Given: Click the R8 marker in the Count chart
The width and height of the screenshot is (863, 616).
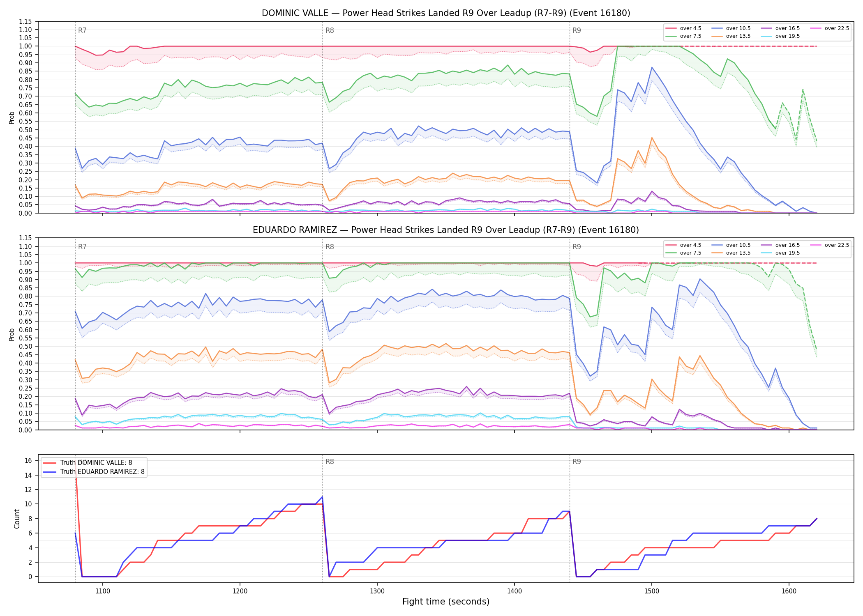Looking at the screenshot, I should [x=330, y=462].
